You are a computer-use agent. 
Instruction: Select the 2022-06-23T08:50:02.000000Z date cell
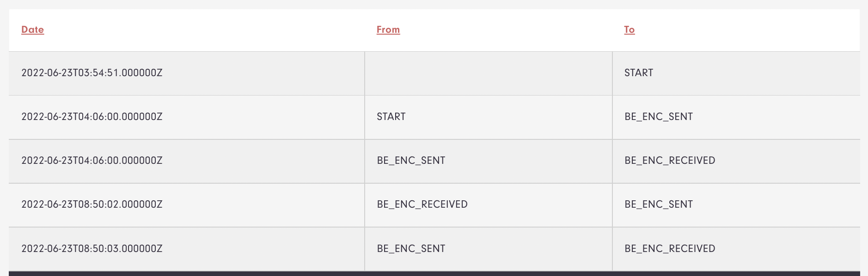pos(92,204)
